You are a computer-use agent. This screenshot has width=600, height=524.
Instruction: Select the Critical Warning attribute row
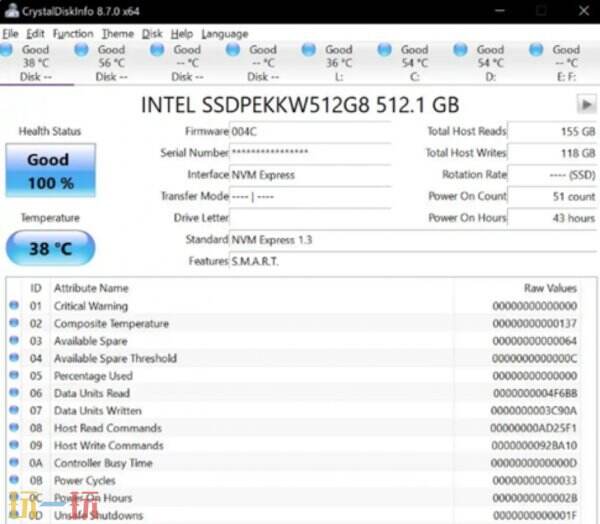tap(294, 306)
